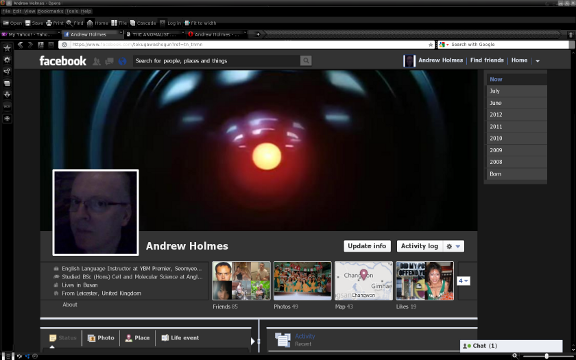Select Photo in the composer

click(101, 338)
